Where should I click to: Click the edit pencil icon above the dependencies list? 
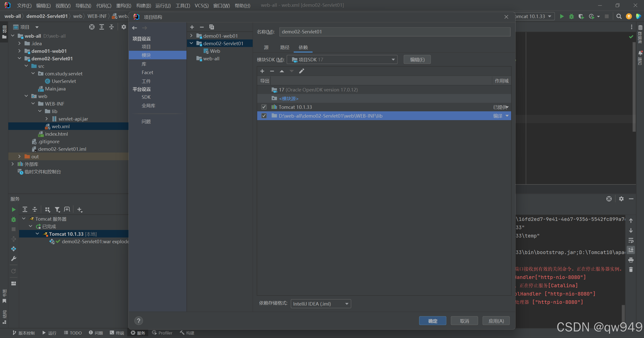point(301,71)
